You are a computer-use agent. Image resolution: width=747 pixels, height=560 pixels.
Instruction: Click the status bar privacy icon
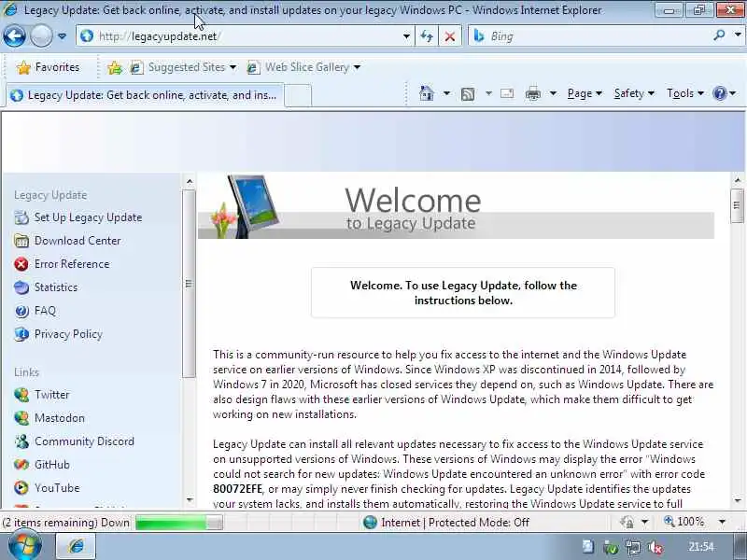(x=627, y=523)
